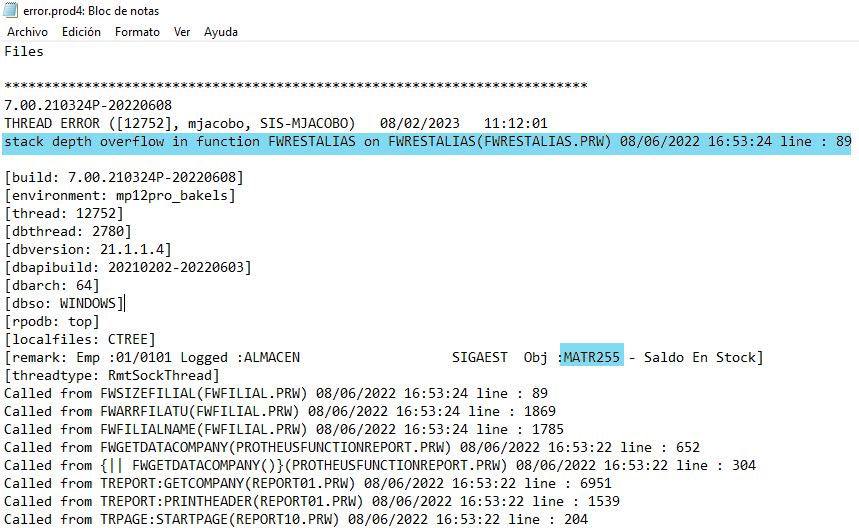
Task: Click the SIGAEST word in remark line
Action: [x=480, y=358]
